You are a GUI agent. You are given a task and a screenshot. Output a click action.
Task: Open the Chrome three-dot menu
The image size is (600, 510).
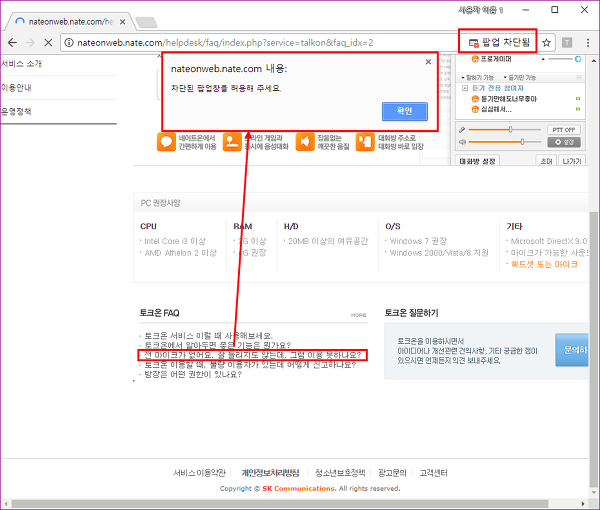(588, 42)
